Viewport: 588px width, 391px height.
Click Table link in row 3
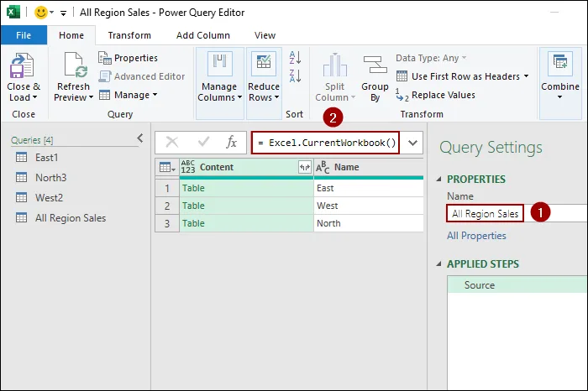coord(193,223)
